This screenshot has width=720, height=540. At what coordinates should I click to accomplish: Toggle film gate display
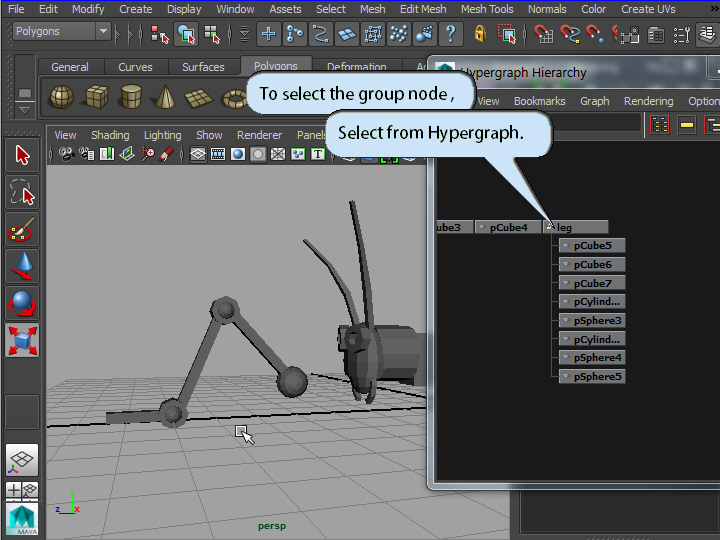coord(218,154)
